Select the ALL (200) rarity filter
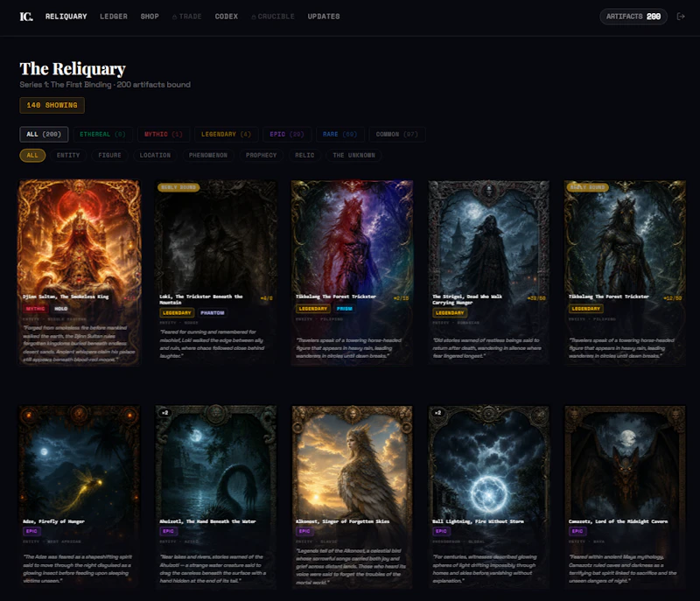The image size is (700, 601). [44, 135]
